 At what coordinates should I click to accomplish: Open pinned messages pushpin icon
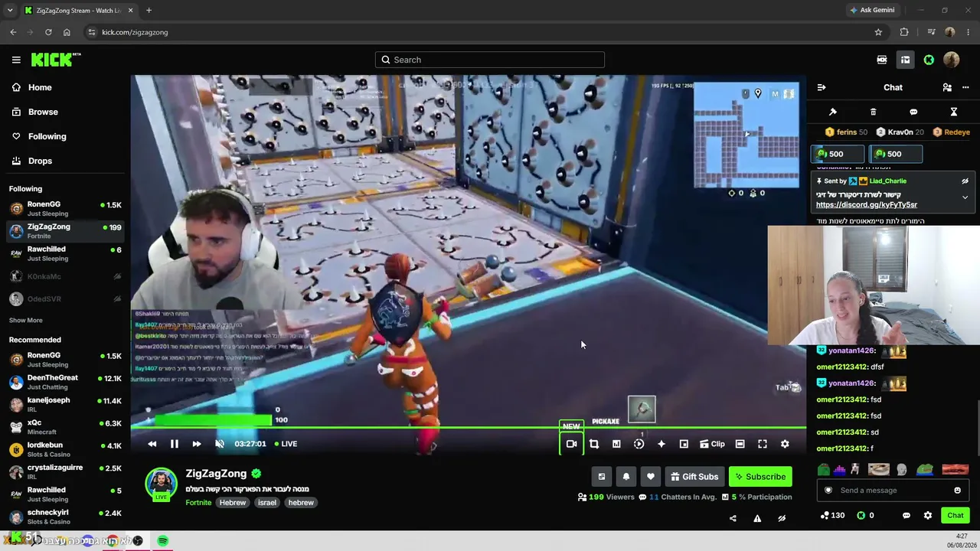pyautogui.click(x=833, y=112)
